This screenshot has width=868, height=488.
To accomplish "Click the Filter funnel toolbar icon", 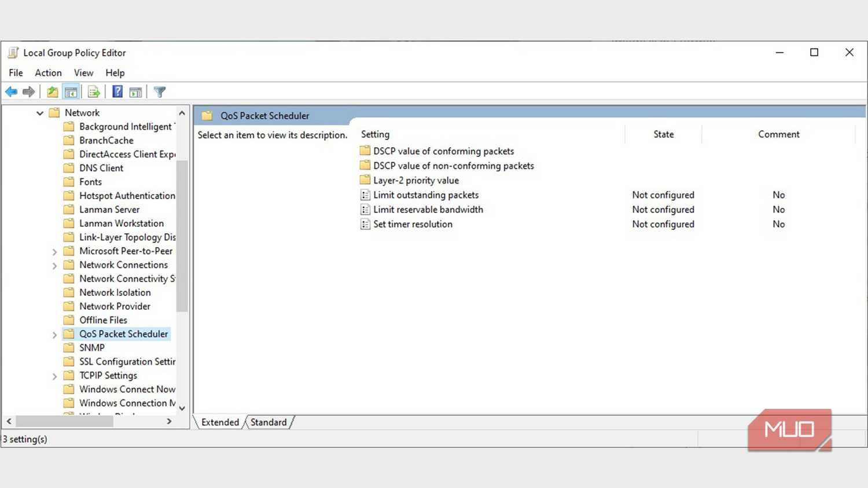I will click(x=160, y=92).
